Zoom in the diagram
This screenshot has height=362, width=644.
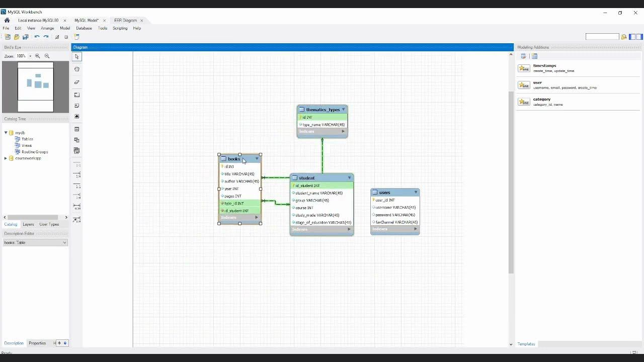tap(38, 56)
